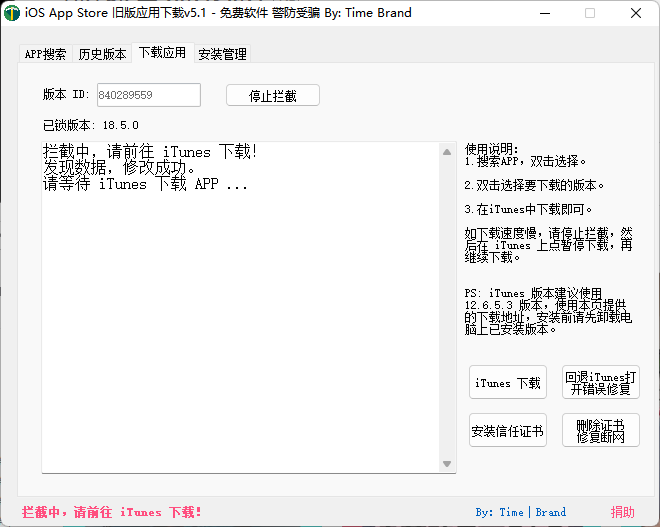Minimize the iOS App Store window
This screenshot has width=660, height=527.
[545, 13]
